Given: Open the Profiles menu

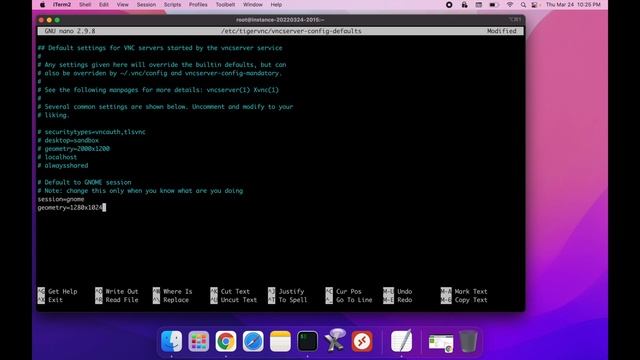Looking at the screenshot, I should [x=198, y=5].
